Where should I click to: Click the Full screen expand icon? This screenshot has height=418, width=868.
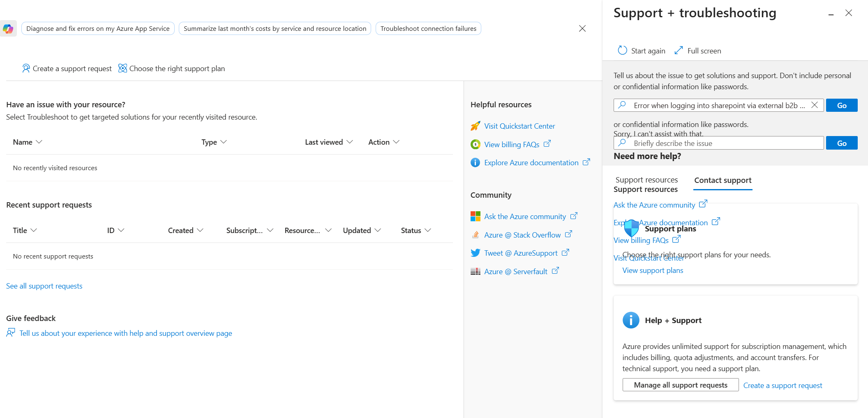point(679,50)
